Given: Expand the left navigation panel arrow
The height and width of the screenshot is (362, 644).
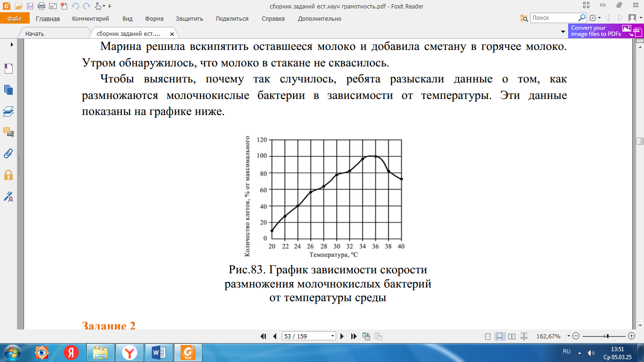Looking at the screenshot, I should [x=12, y=44].
